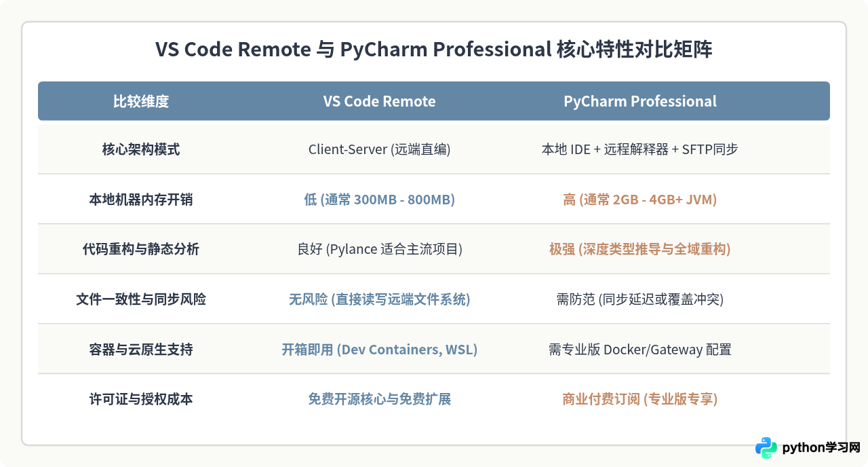The width and height of the screenshot is (868, 467).
Task: Select the '商业付费订阅 (专业版专享)' cell
Action: (640, 399)
